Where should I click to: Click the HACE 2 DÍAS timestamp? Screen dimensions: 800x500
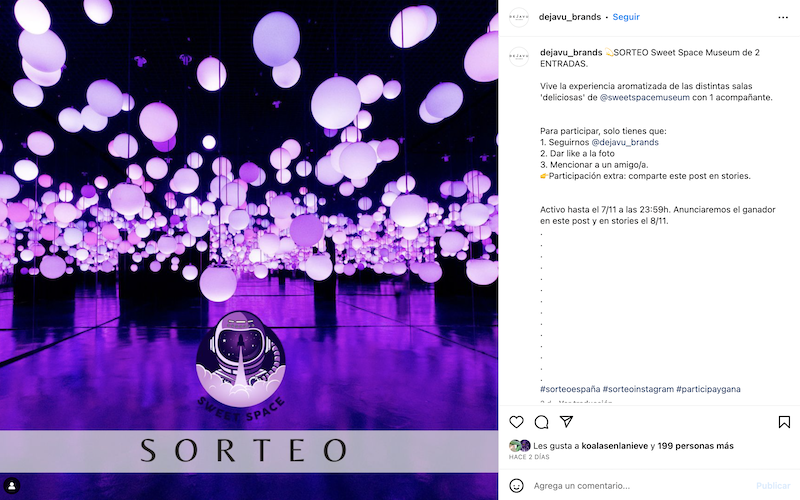529,457
